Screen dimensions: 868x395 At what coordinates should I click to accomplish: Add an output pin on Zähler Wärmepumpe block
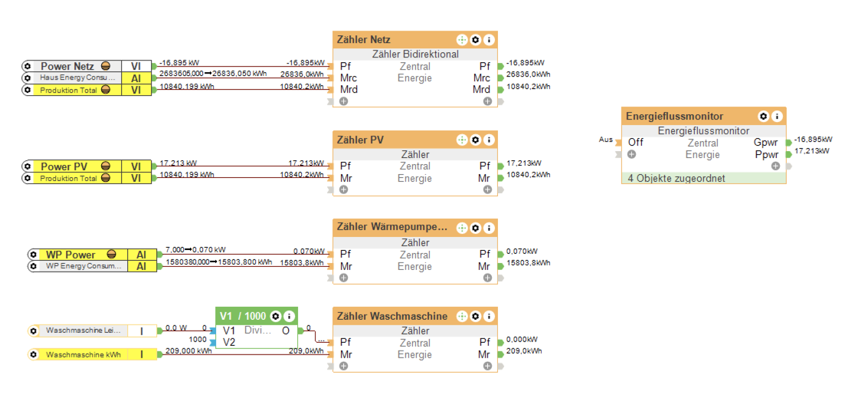(487, 278)
